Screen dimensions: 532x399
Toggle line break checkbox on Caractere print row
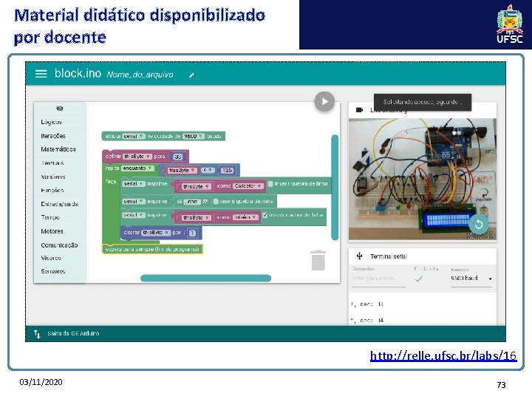point(270,184)
